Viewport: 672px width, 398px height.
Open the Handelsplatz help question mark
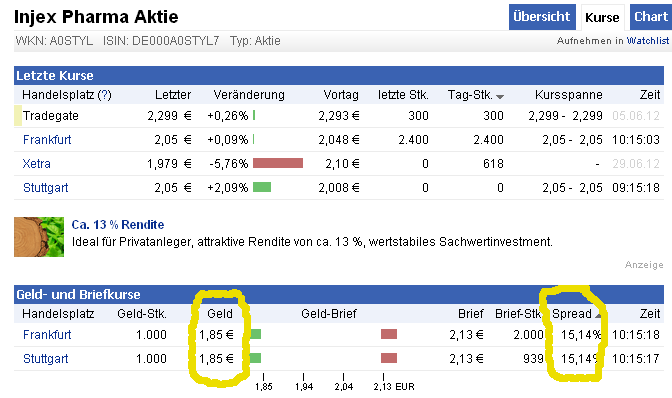tap(105, 95)
